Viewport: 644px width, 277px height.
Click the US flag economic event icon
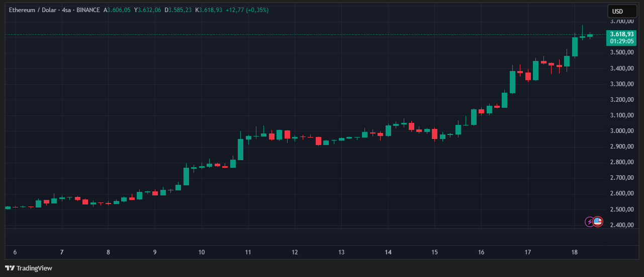(598, 222)
